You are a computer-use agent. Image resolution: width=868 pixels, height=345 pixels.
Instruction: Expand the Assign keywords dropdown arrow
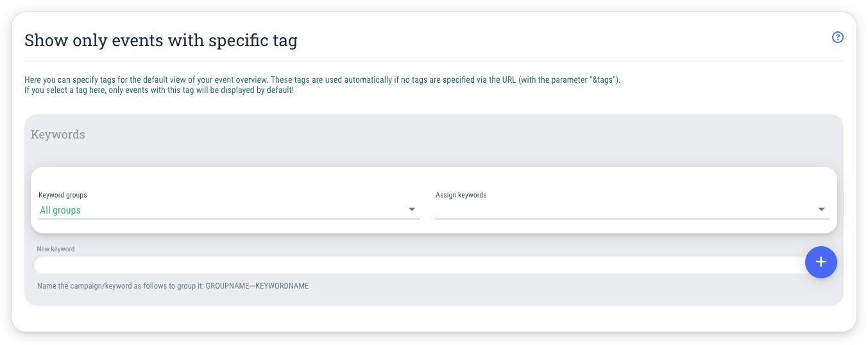pos(821,210)
